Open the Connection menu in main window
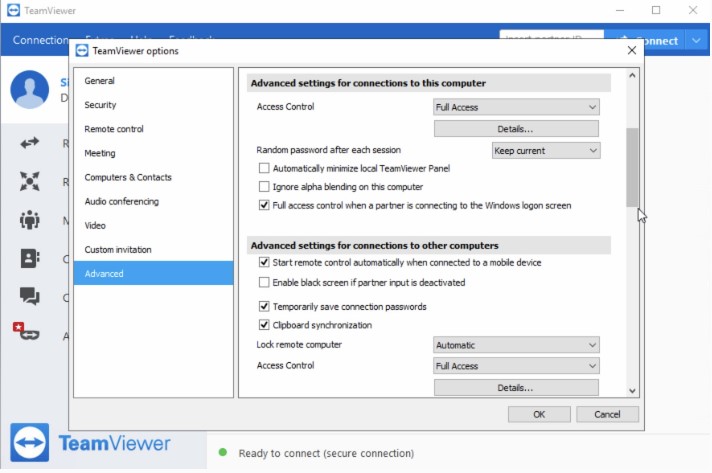Viewport: 712px width, 473px height. click(x=40, y=40)
